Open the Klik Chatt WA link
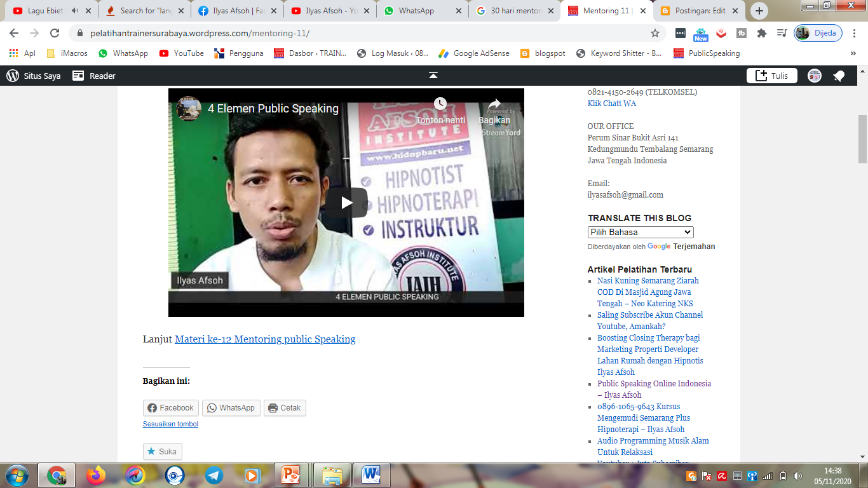 pos(612,104)
